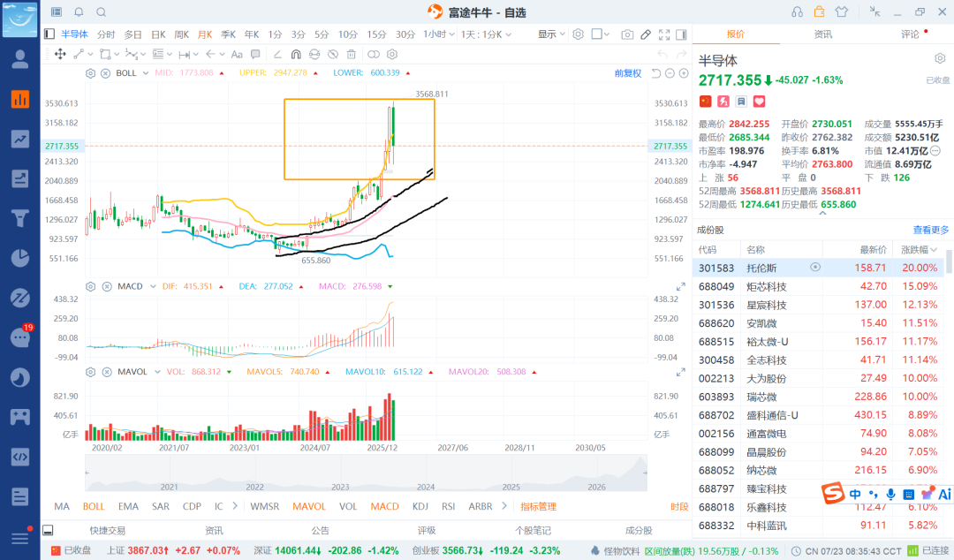This screenshot has width=954, height=560.
Task: Select the EMA indicator
Action: click(128, 506)
